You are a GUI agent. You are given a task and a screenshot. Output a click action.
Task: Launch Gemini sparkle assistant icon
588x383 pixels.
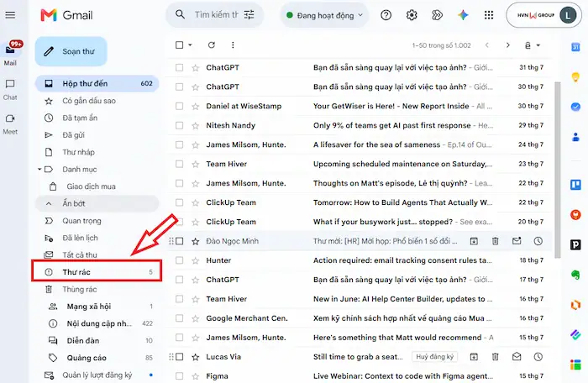pyautogui.click(x=463, y=15)
